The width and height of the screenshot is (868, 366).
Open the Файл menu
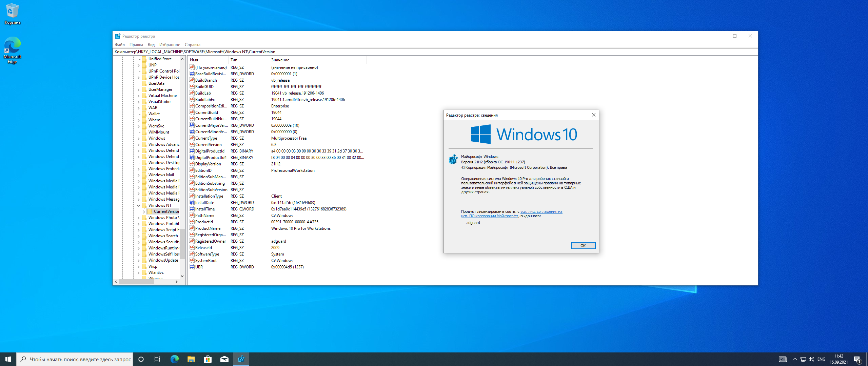coord(120,44)
